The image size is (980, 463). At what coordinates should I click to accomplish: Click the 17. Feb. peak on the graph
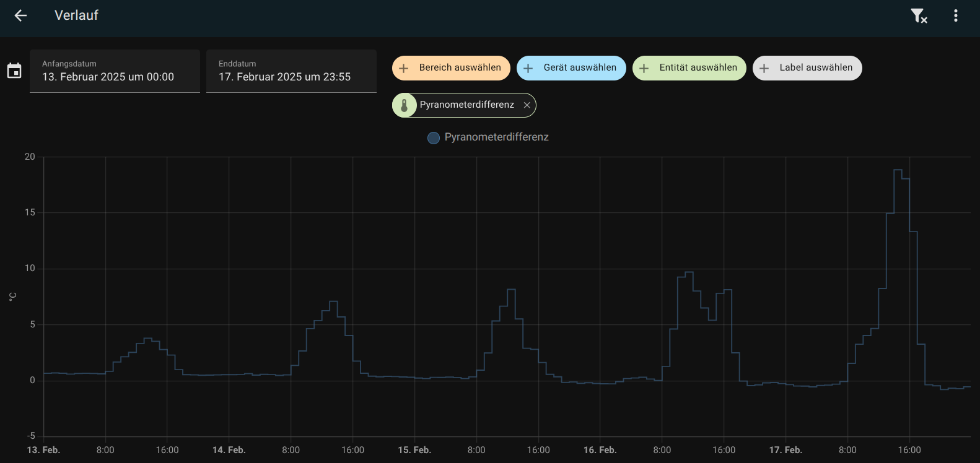(x=898, y=170)
